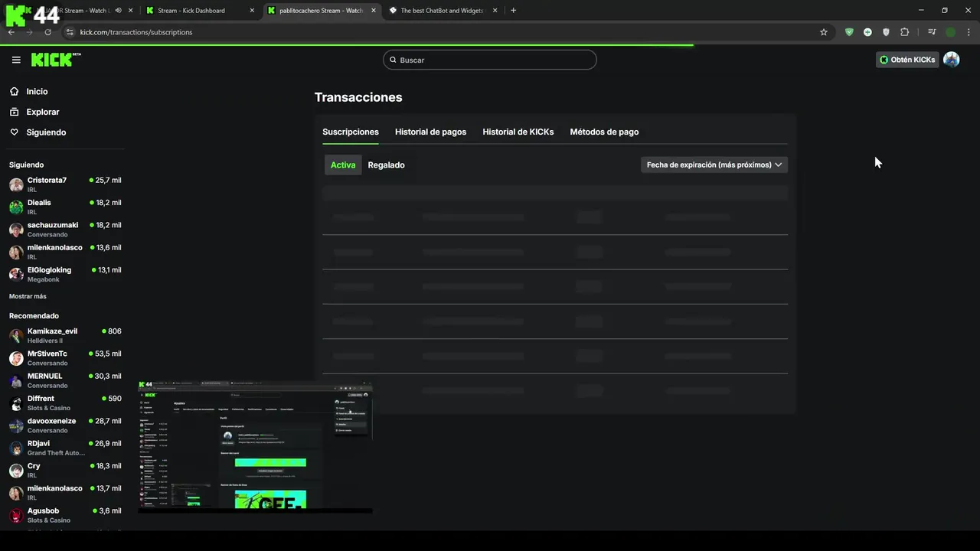Open milenkanolasco with 13,7 mil viewers
The height and width of the screenshot is (551, 980).
click(x=65, y=492)
